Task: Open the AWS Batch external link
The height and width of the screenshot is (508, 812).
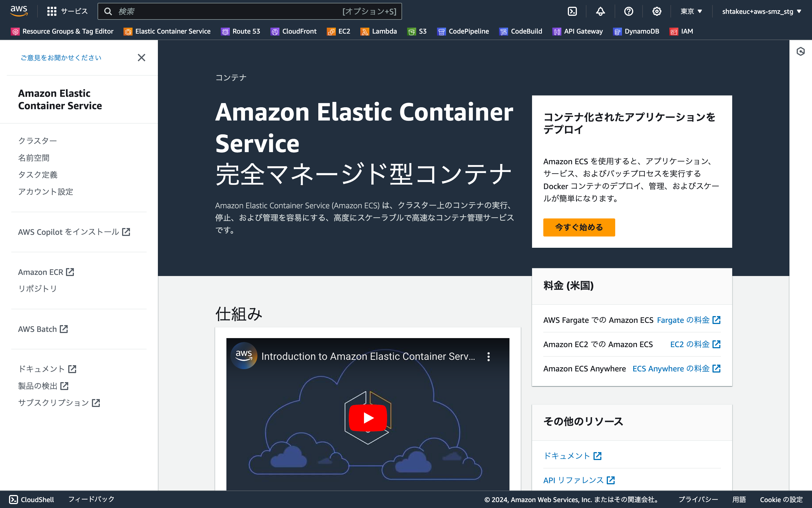Action: (43, 329)
